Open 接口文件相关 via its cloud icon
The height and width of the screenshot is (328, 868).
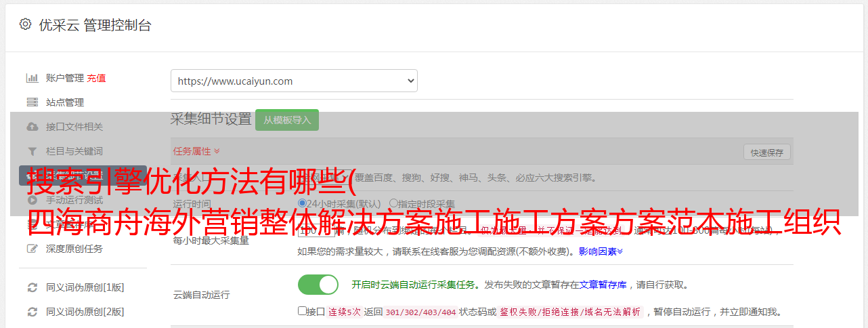point(32,127)
